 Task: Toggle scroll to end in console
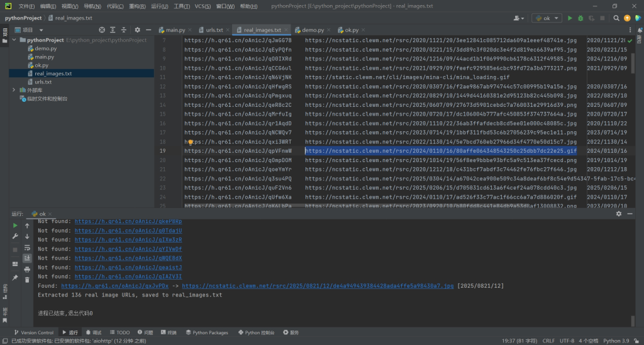pyautogui.click(x=27, y=258)
